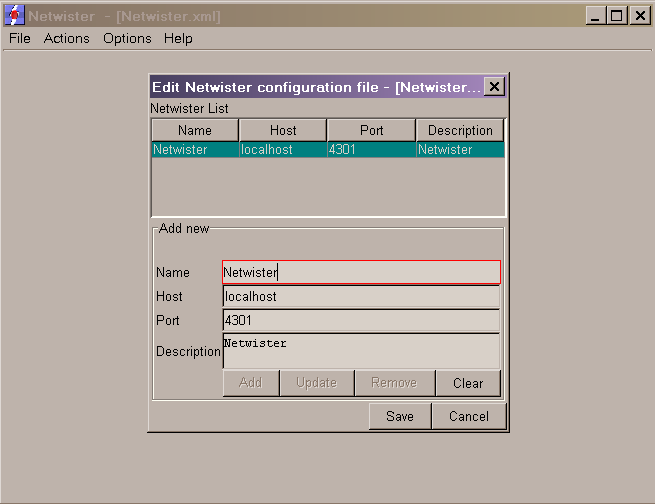
Task: Open the Actions menu
Action: 66,38
